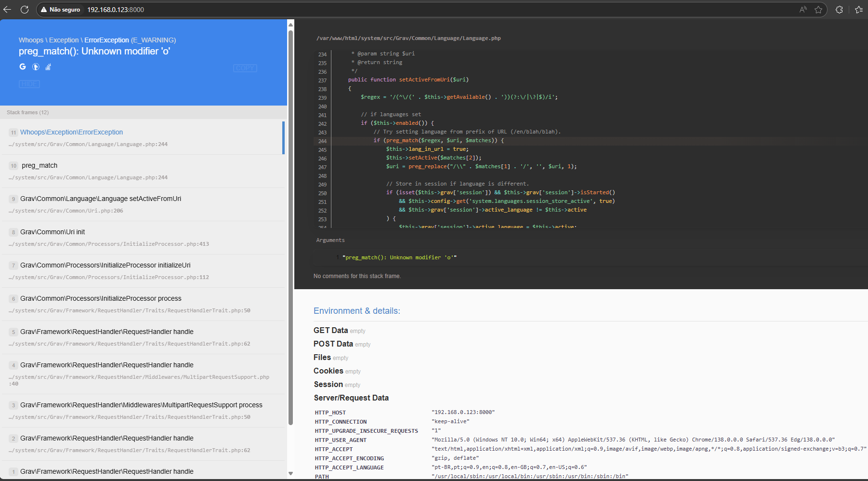The width and height of the screenshot is (868, 481).
Task: Click the 'Não seguro' security warning
Action: point(60,10)
